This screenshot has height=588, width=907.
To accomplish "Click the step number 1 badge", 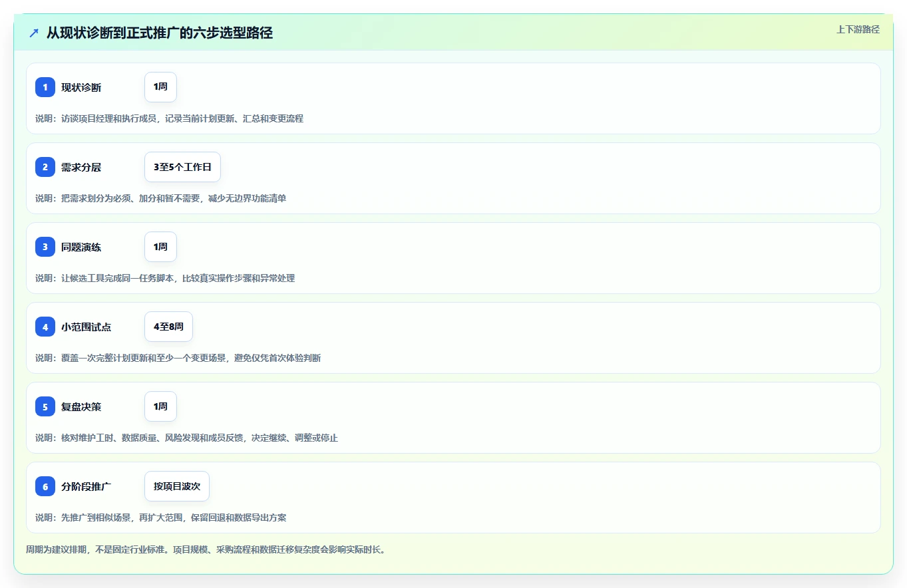I will (x=45, y=87).
